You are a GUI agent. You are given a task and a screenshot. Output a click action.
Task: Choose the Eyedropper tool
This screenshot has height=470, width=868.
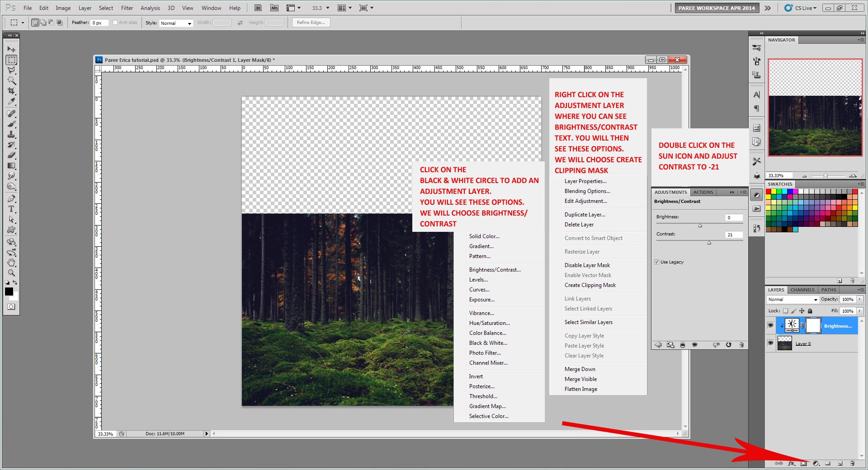click(11, 102)
